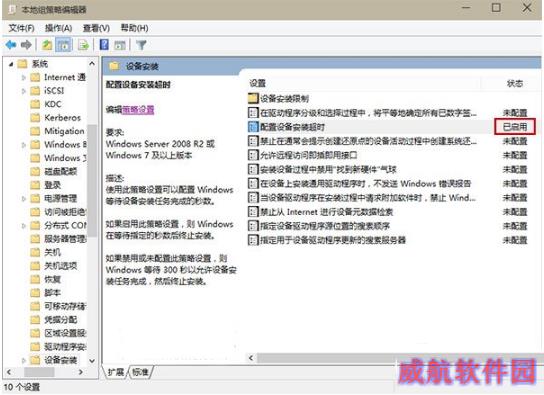Image resolution: width=544 pixels, height=395 pixels.
Task: Close the 本地组策略编辑器 window
Action: [527, 7]
